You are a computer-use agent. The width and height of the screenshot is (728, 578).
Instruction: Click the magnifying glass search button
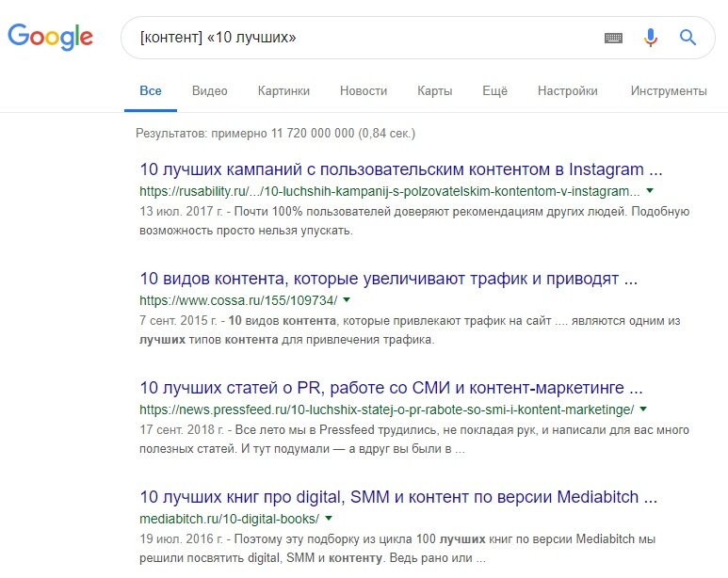point(688,37)
